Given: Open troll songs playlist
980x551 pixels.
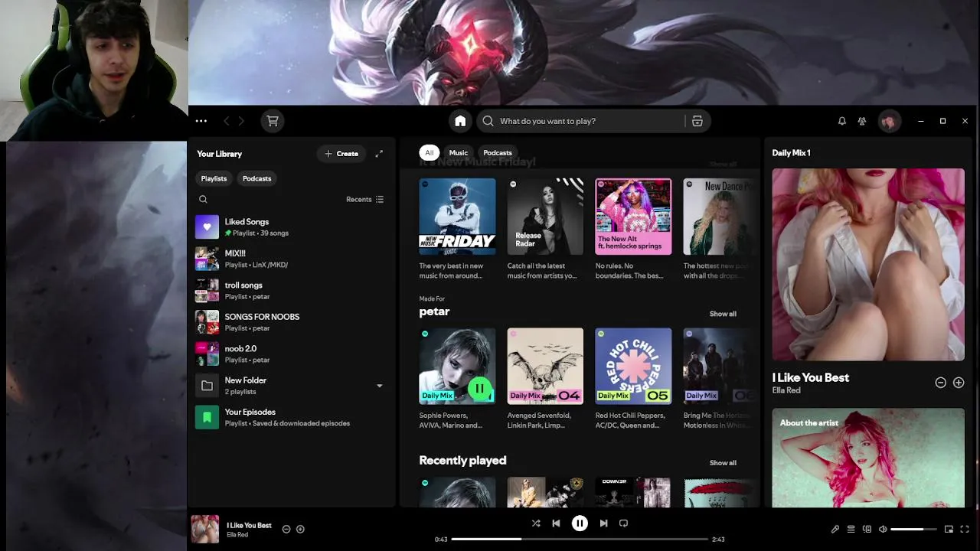Looking at the screenshot, I should pyautogui.click(x=291, y=290).
